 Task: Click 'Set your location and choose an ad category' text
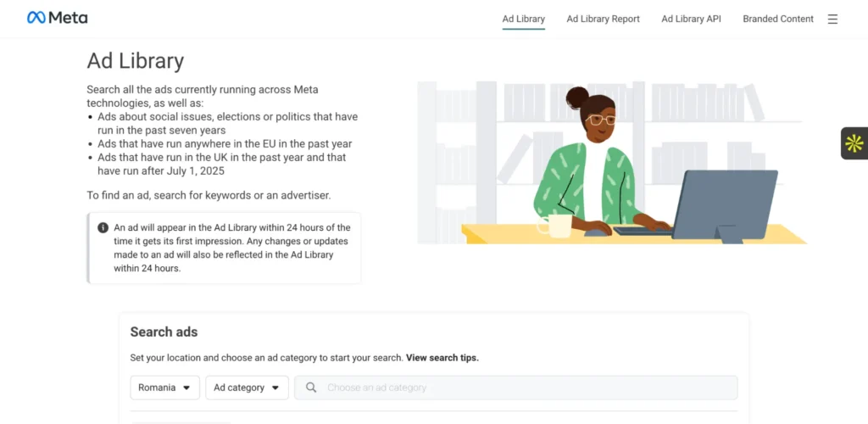click(x=266, y=358)
